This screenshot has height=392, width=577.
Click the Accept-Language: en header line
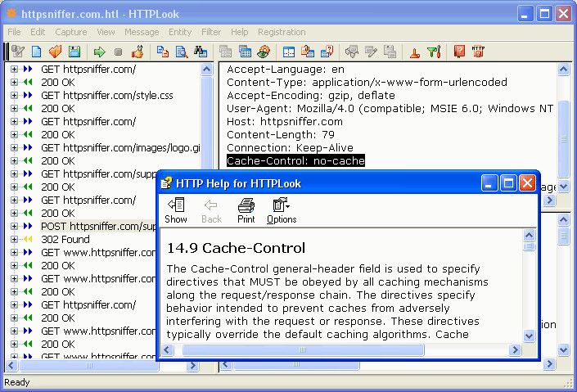click(x=286, y=70)
